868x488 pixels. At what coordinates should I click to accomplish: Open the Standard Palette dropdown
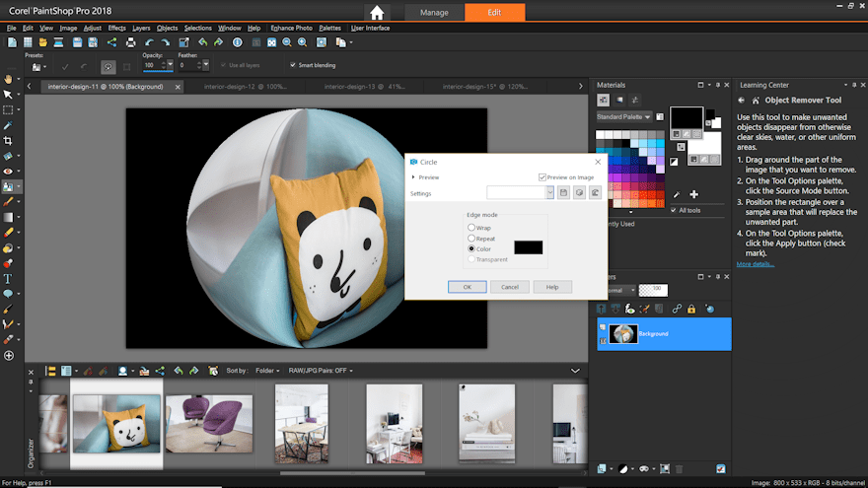[622, 117]
